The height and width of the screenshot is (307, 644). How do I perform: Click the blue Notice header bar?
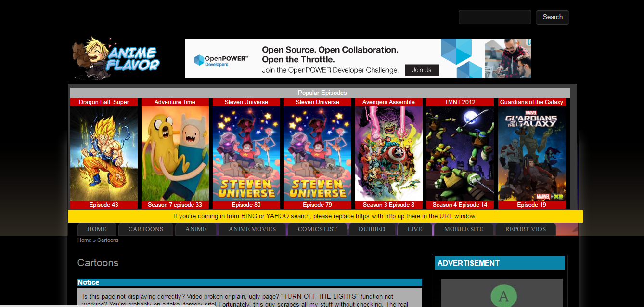250,282
